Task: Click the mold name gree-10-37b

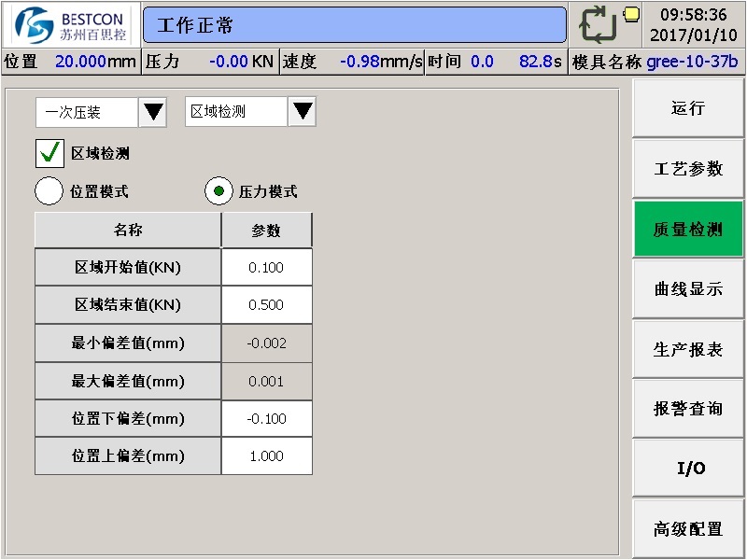Action: coord(692,62)
